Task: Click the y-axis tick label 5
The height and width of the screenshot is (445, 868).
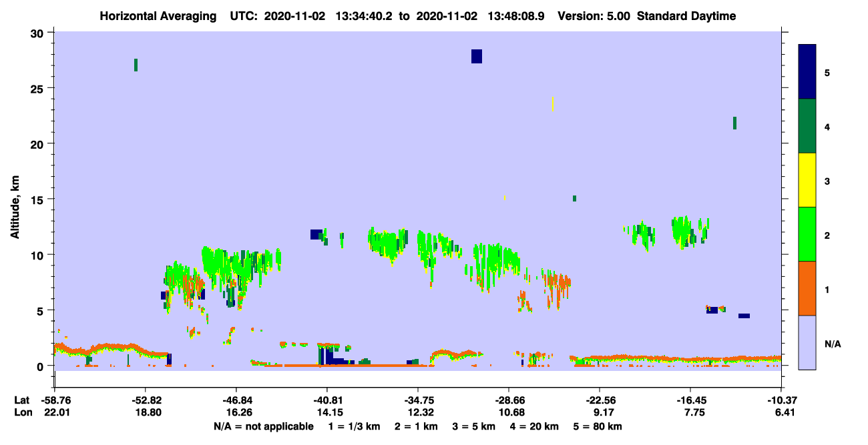Action: 42,310
